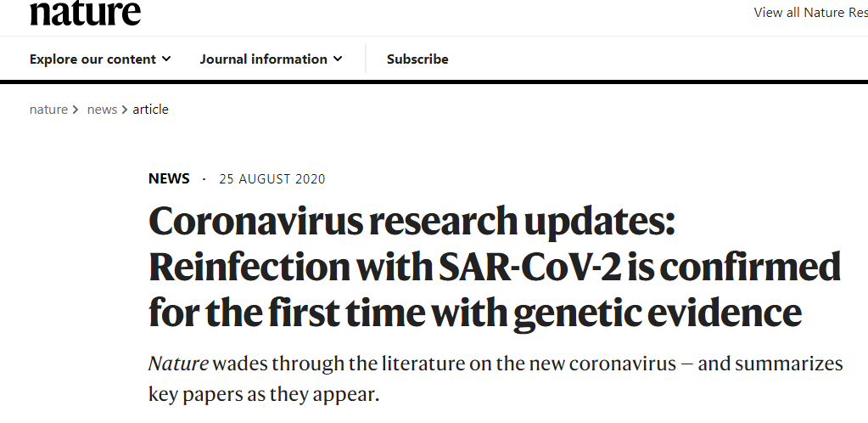
Task: Click the breadcrumb arrow after "news"
Action: tap(125, 110)
